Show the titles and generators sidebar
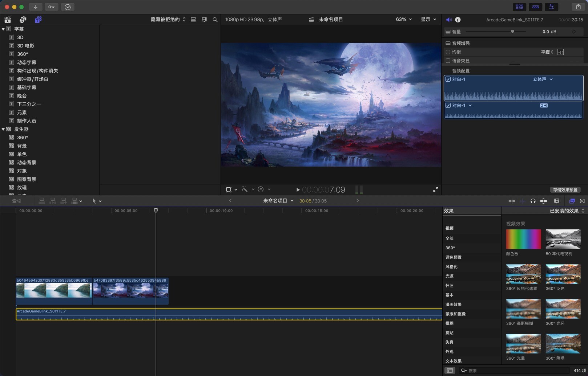Viewport: 588px width, 376px height. (38, 20)
